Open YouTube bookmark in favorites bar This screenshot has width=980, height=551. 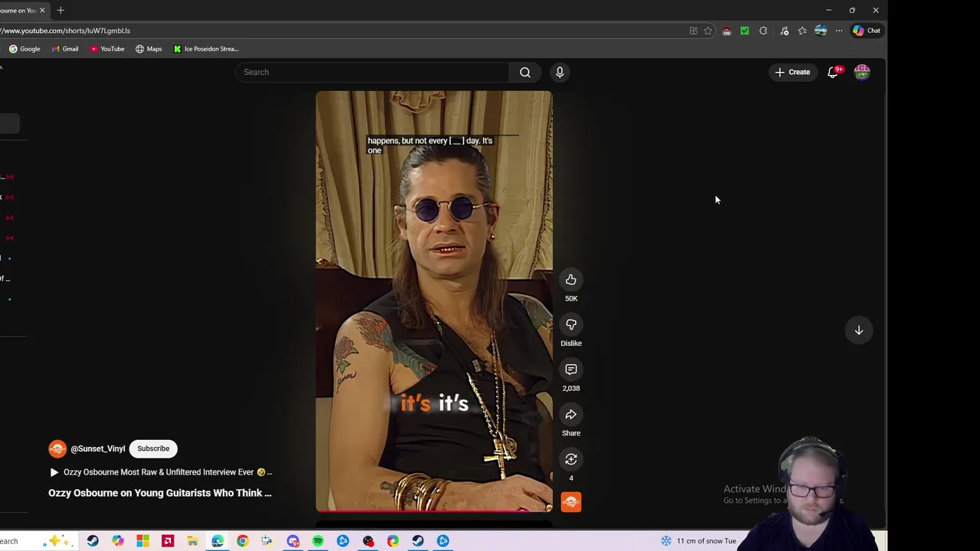click(x=107, y=49)
